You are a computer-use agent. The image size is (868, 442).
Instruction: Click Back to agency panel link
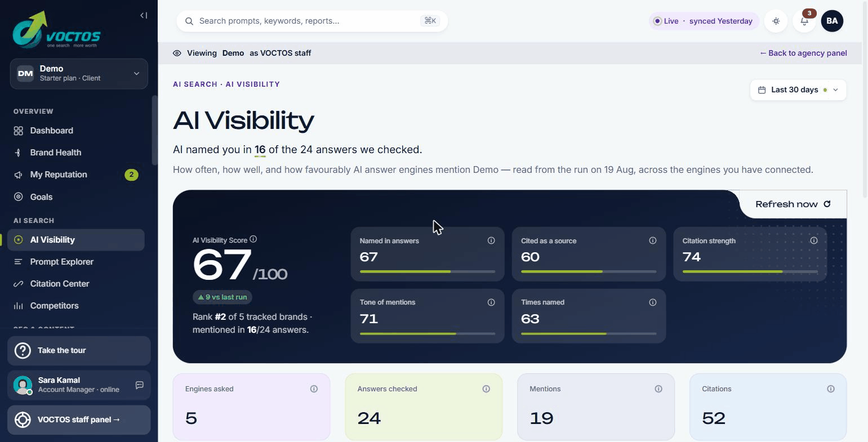(803, 53)
